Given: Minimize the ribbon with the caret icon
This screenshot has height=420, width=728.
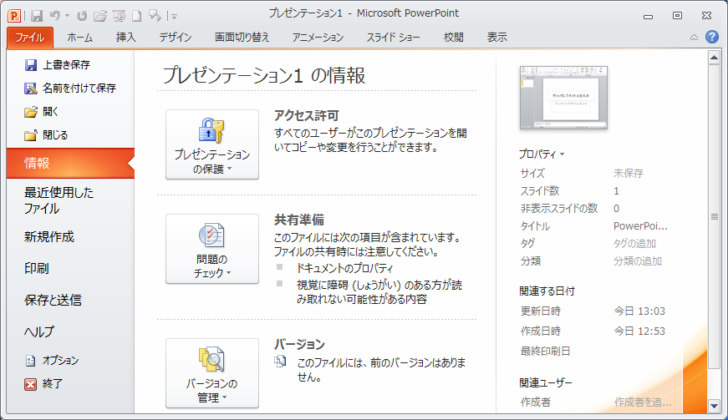Looking at the screenshot, I should click(x=694, y=38).
